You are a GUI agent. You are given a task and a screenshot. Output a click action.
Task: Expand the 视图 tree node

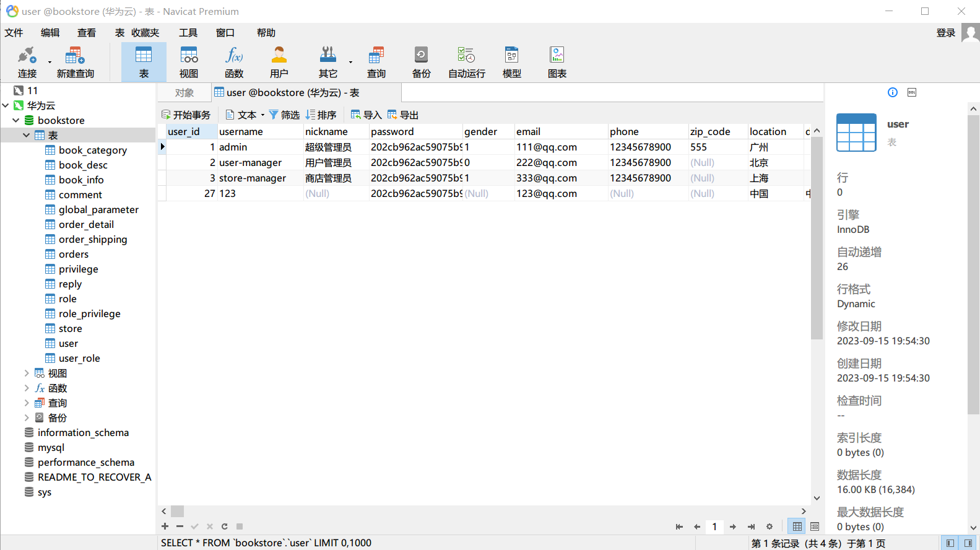(27, 373)
